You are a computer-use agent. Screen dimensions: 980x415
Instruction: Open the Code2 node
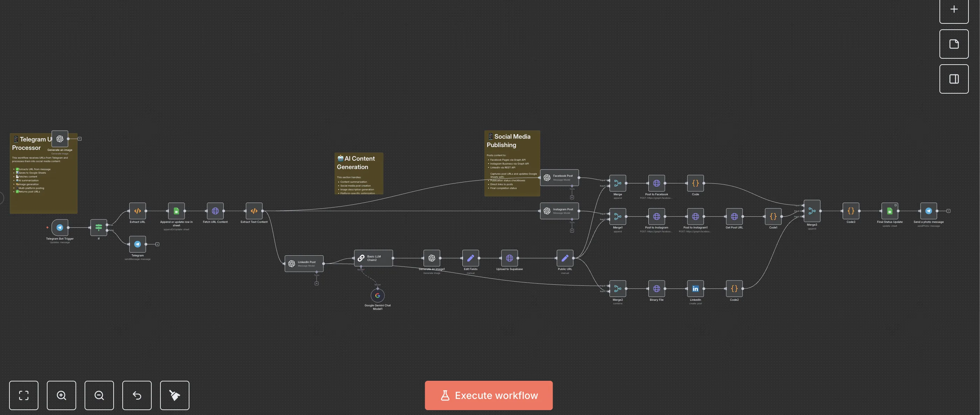734,289
